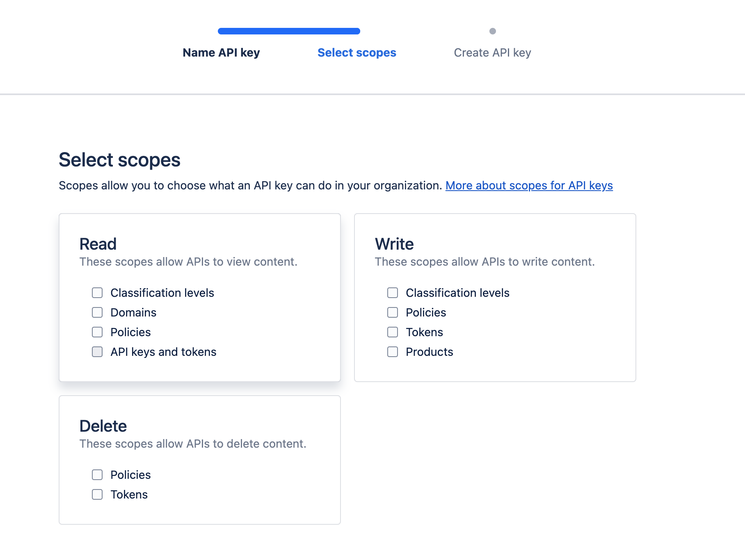This screenshot has height=560, width=745.
Task: Click the Write card heading
Action: [x=394, y=244]
